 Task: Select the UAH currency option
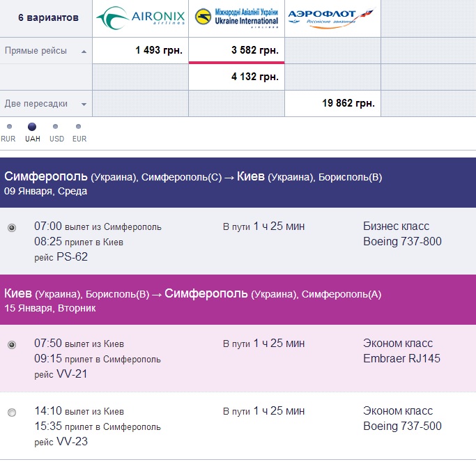click(32, 127)
